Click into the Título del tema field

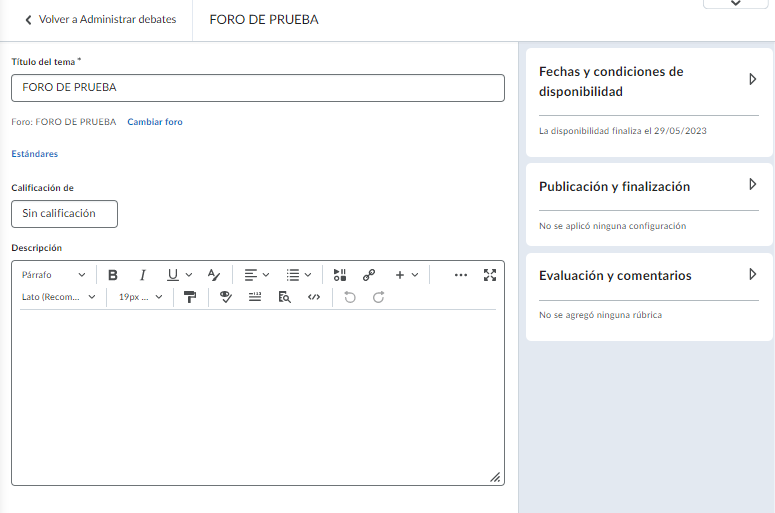(x=257, y=88)
